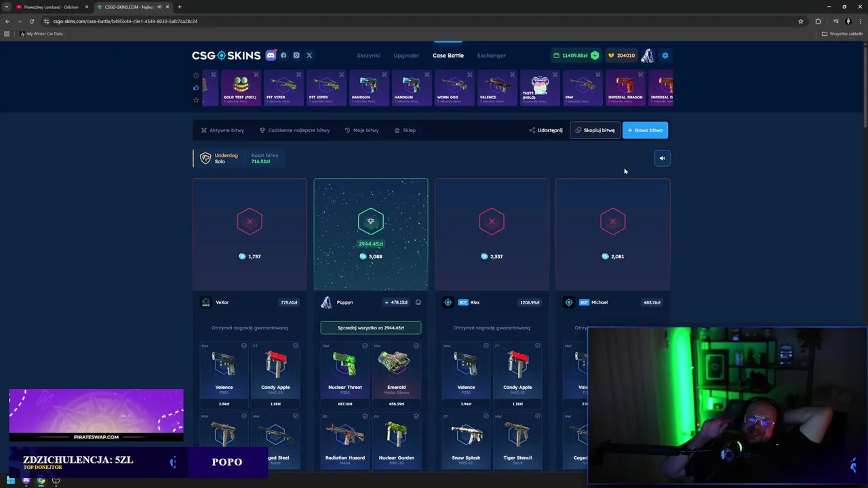Click the browser address bar URL
868x488 pixels.
125,21
